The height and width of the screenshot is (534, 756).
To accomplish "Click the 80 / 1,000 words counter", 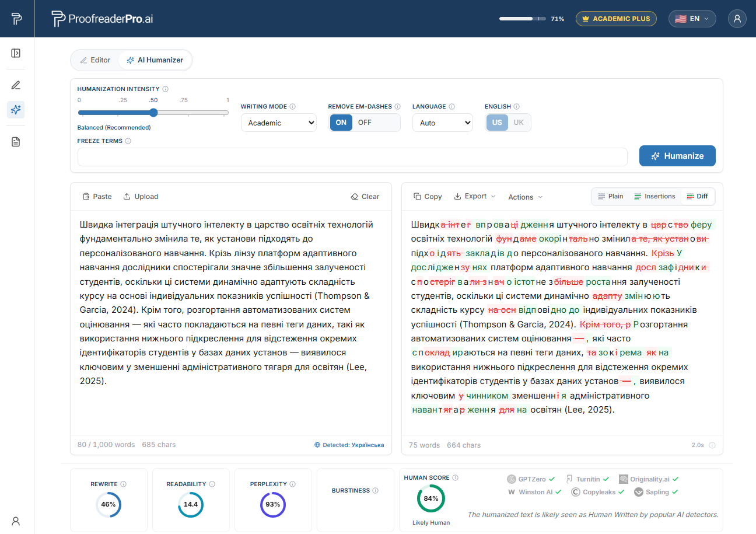I will click(106, 445).
